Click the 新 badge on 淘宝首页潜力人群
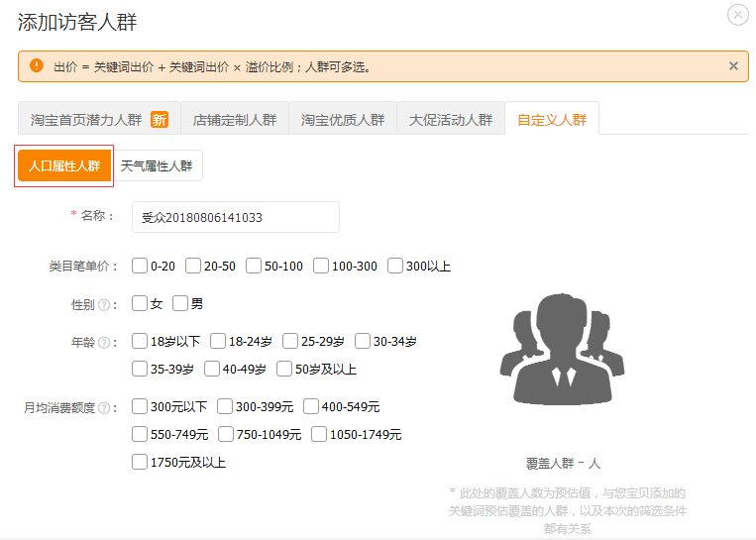 tap(160, 119)
